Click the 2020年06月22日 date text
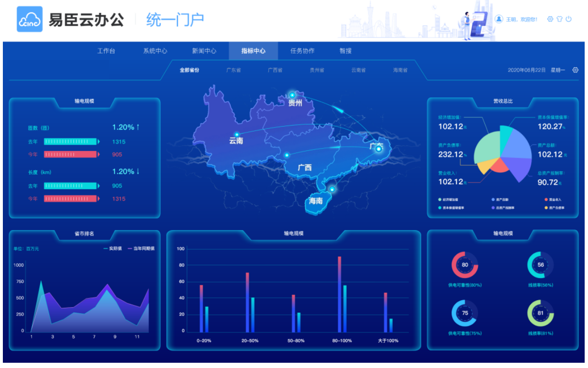 point(526,70)
